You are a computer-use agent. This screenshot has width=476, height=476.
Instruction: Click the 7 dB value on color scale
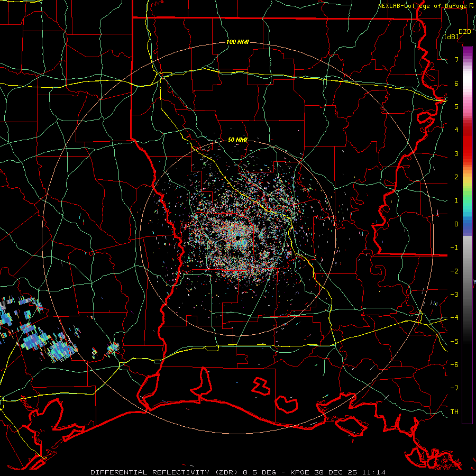[456, 59]
